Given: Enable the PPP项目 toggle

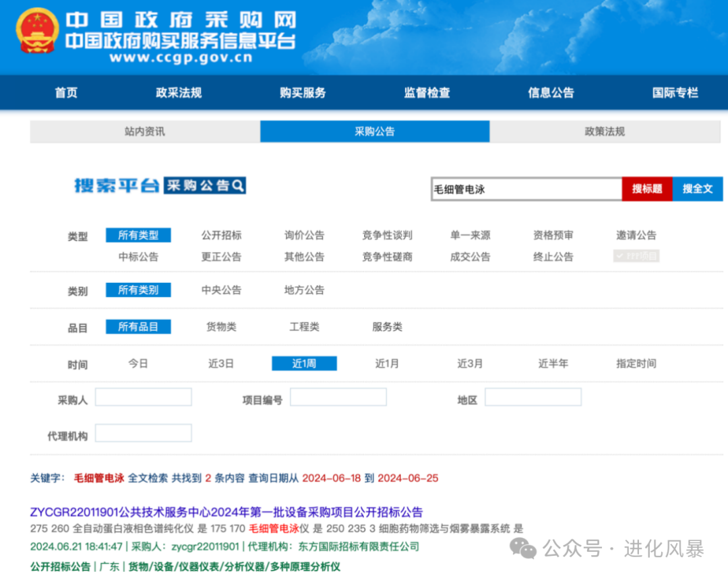Looking at the screenshot, I should [636, 256].
